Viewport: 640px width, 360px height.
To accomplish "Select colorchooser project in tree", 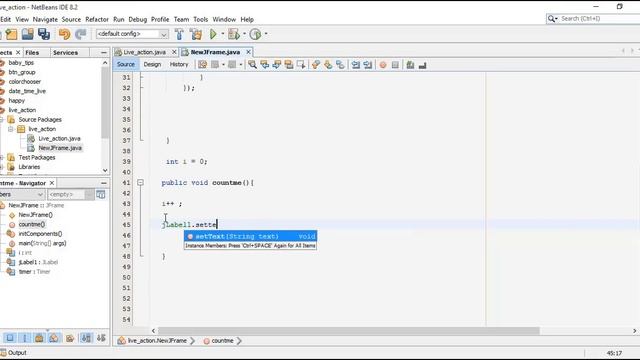I will point(24,82).
